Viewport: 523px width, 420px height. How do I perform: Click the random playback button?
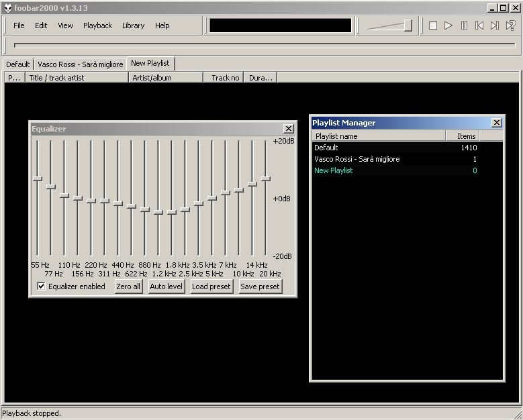coord(510,25)
